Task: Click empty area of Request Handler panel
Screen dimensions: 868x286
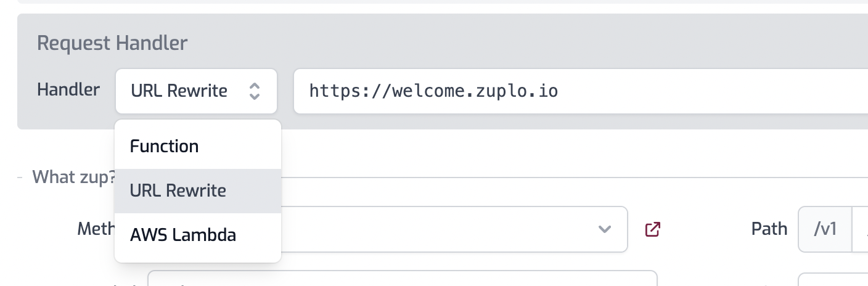Action: tap(493, 43)
